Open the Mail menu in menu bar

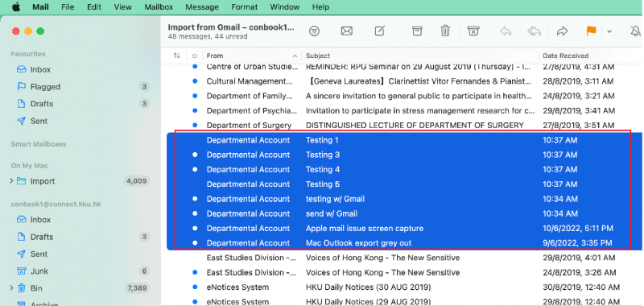(41, 7)
